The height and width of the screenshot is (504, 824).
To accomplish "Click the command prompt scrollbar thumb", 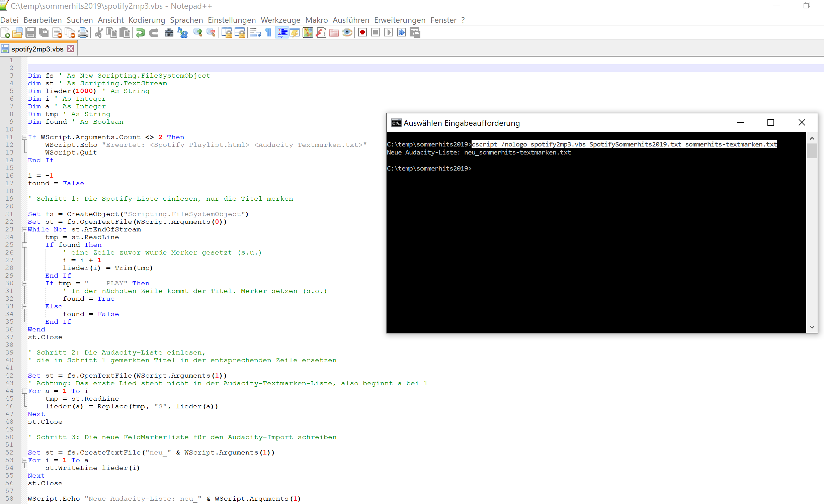I will (812, 150).
